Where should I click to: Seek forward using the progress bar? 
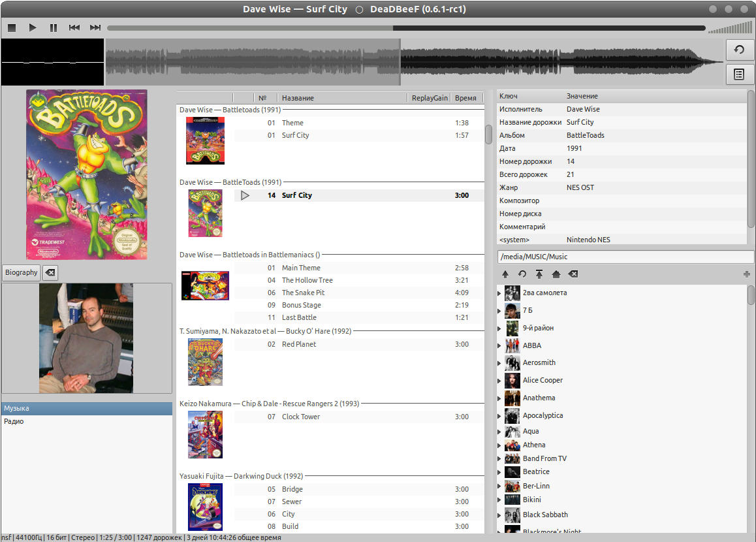coord(457,27)
